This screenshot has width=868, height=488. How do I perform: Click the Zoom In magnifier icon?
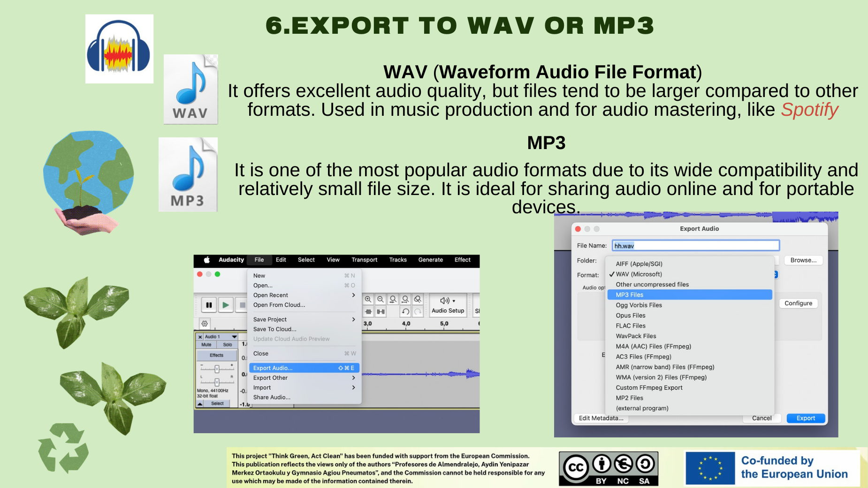(x=368, y=299)
